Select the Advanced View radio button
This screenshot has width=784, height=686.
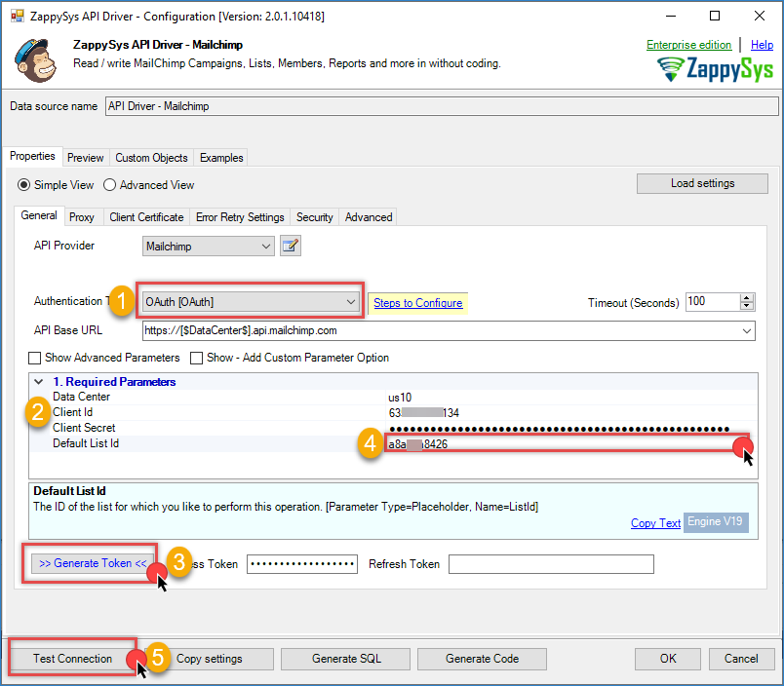pos(109,185)
